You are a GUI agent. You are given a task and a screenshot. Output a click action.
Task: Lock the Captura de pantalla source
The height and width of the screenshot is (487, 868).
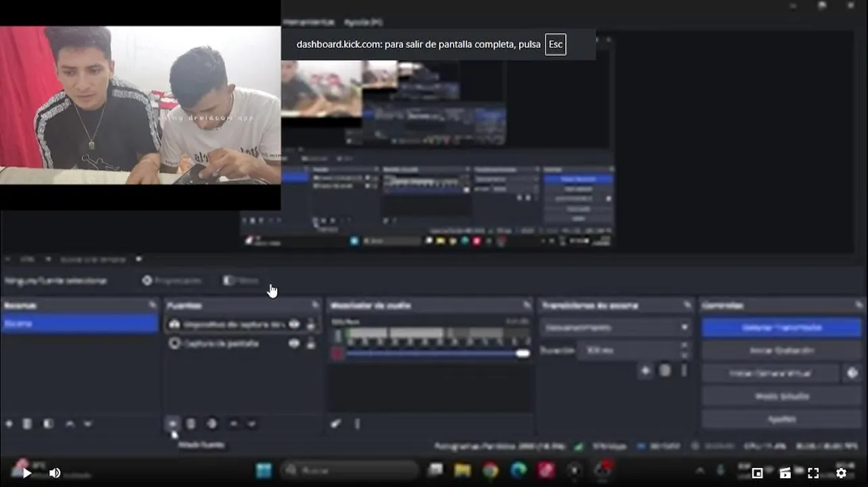click(x=311, y=344)
